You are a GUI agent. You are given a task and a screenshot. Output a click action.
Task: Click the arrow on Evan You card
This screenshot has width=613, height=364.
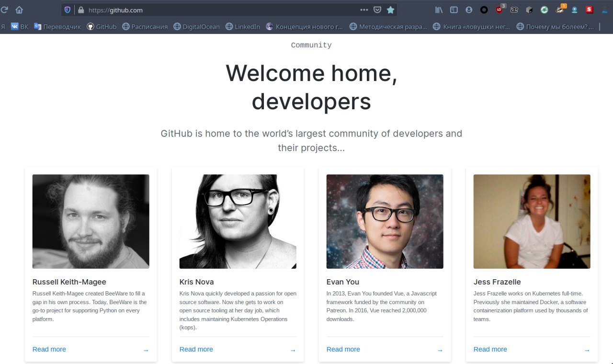click(440, 350)
